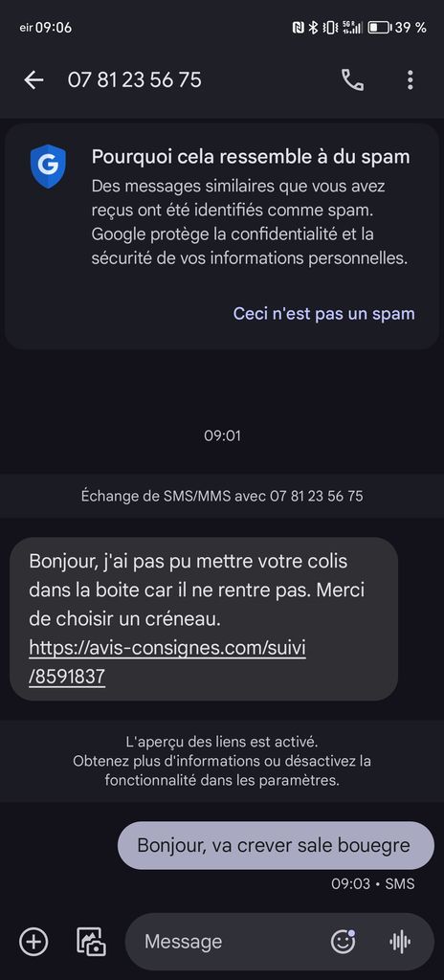The height and width of the screenshot is (980, 444).
Task: Select the incoming 'Bonjour, j'ai pas pu' message
Action: point(204,618)
